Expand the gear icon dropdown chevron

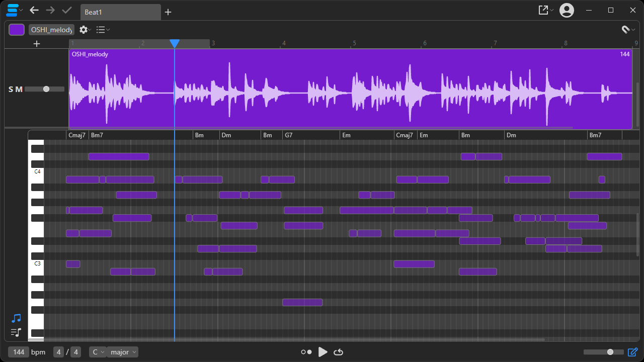(89, 30)
